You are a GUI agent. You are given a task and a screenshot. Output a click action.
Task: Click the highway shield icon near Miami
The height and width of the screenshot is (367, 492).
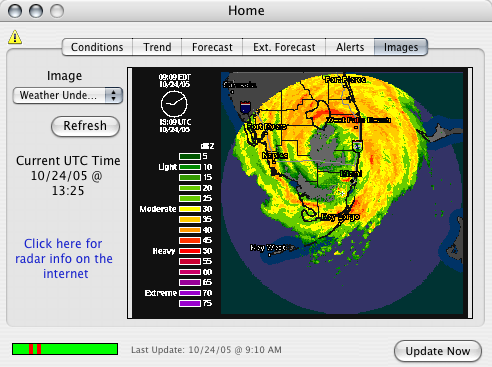[358, 146]
